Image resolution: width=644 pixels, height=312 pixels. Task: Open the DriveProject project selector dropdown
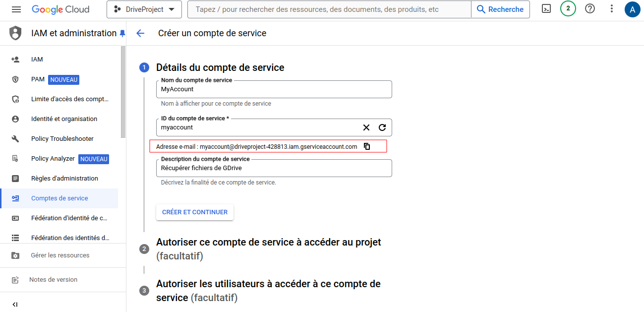pos(144,9)
